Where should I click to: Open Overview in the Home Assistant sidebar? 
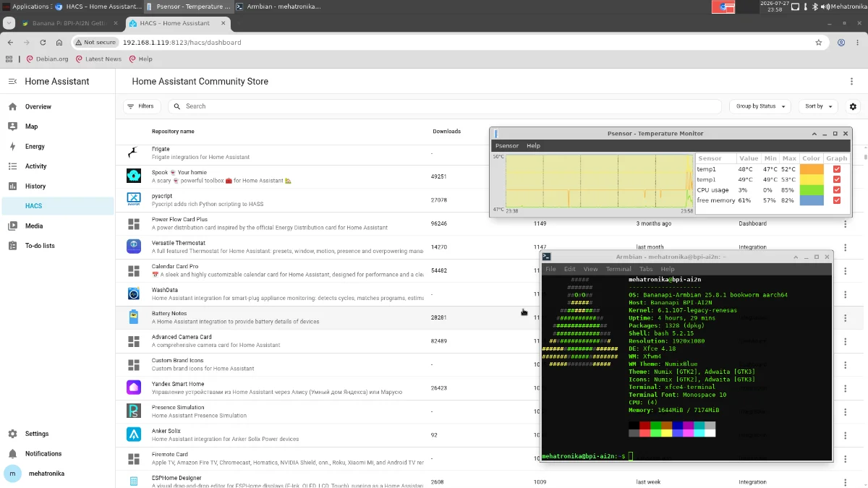tap(58, 106)
